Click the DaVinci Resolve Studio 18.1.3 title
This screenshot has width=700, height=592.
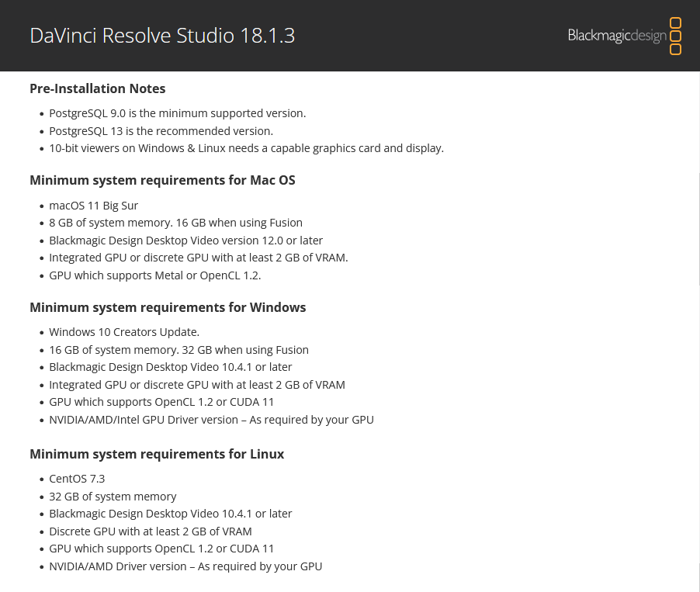(162, 36)
